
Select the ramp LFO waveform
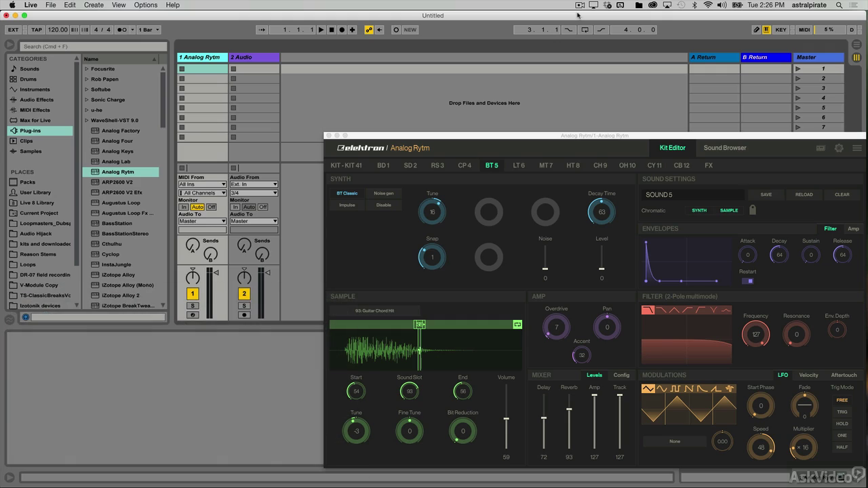[716, 388]
